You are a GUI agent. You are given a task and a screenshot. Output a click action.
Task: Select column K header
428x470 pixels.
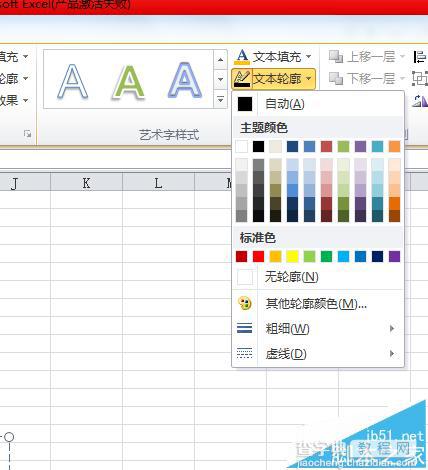click(x=86, y=183)
